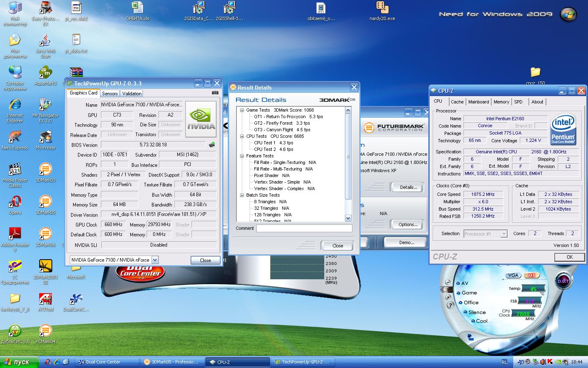The image size is (588, 368).
Task: Click the scroll up arrow in Result Details
Action: click(348, 110)
